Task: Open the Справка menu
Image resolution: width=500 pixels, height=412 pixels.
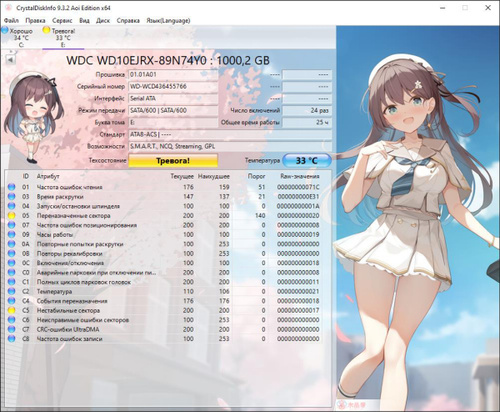Action: 128,20
